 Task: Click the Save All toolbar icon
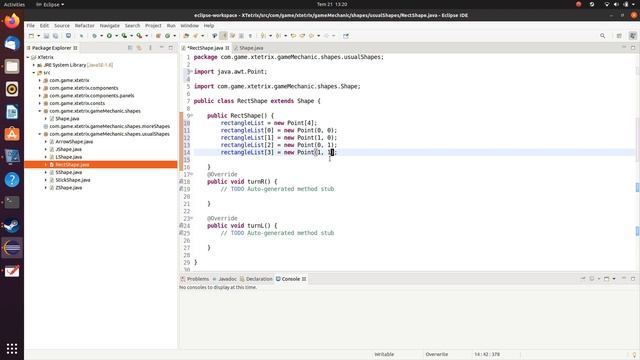pos(55,36)
